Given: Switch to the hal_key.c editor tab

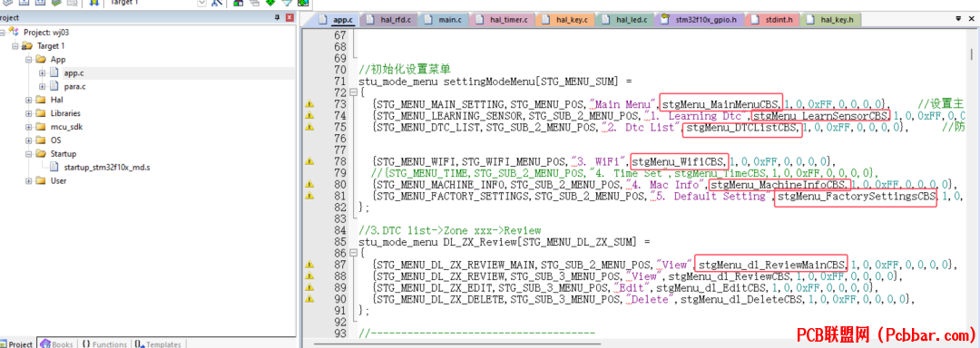Looking at the screenshot, I should [564, 20].
